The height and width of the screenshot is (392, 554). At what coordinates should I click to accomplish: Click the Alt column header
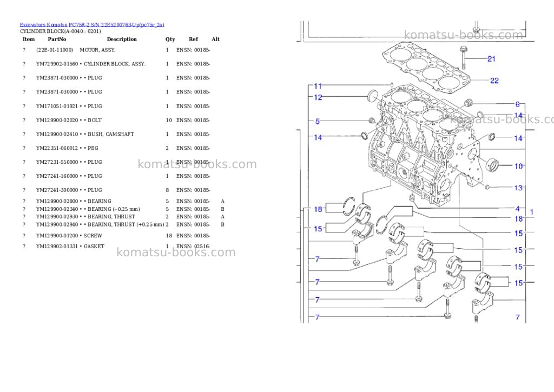click(215, 39)
